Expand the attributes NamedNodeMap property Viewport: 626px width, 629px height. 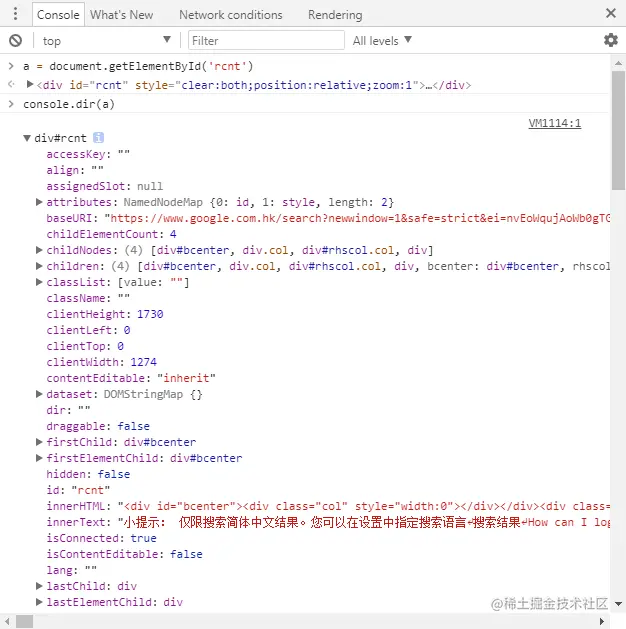click(x=39, y=202)
